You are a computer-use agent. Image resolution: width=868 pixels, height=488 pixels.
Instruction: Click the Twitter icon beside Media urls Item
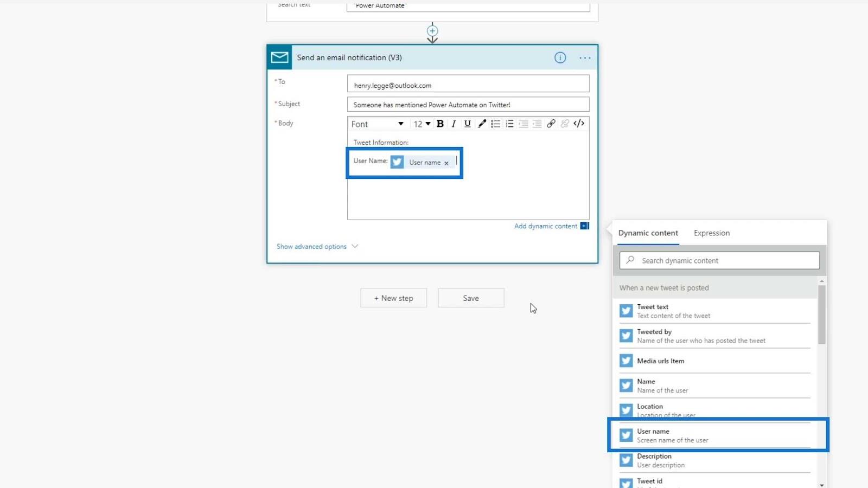click(626, 361)
